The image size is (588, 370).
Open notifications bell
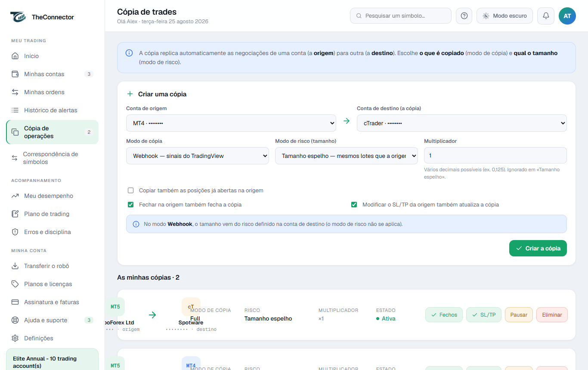pos(546,16)
